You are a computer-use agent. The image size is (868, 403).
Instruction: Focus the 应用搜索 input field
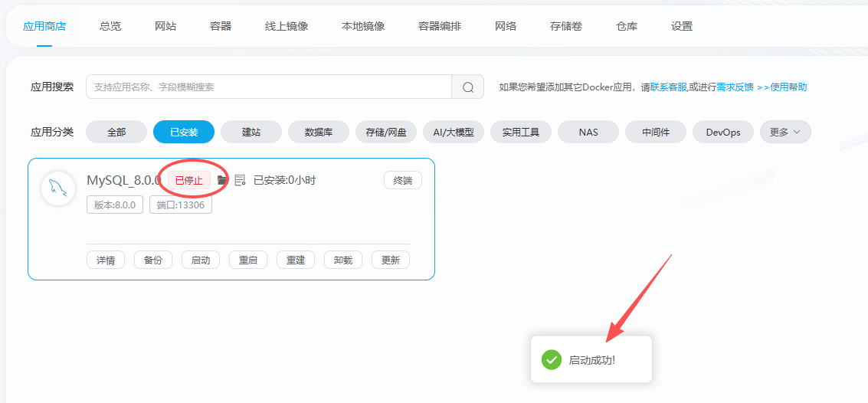point(269,87)
